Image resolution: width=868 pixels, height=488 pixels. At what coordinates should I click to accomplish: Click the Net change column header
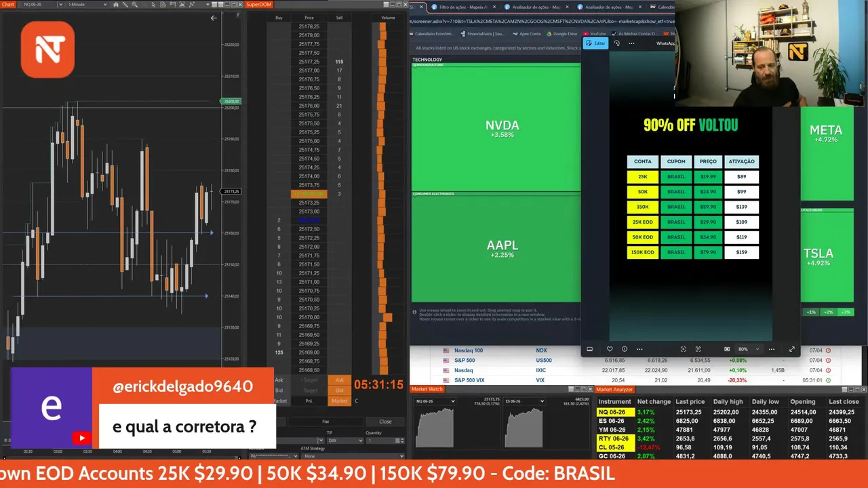[x=654, y=401]
